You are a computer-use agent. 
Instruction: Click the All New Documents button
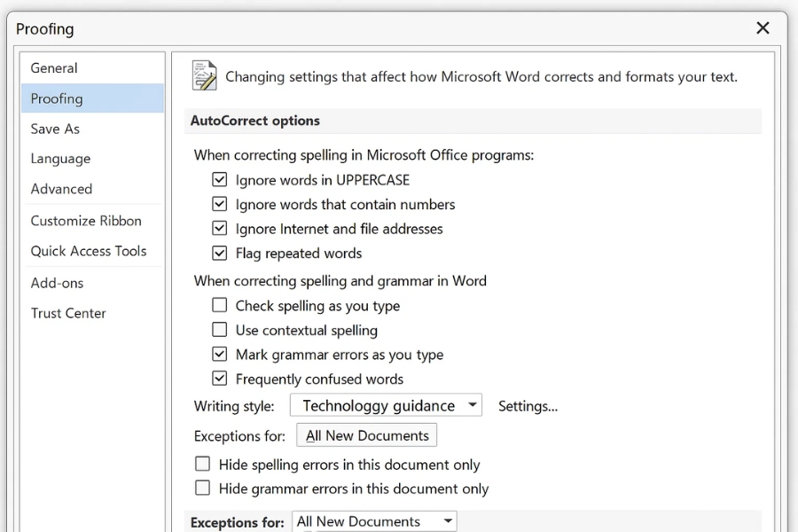[366, 435]
